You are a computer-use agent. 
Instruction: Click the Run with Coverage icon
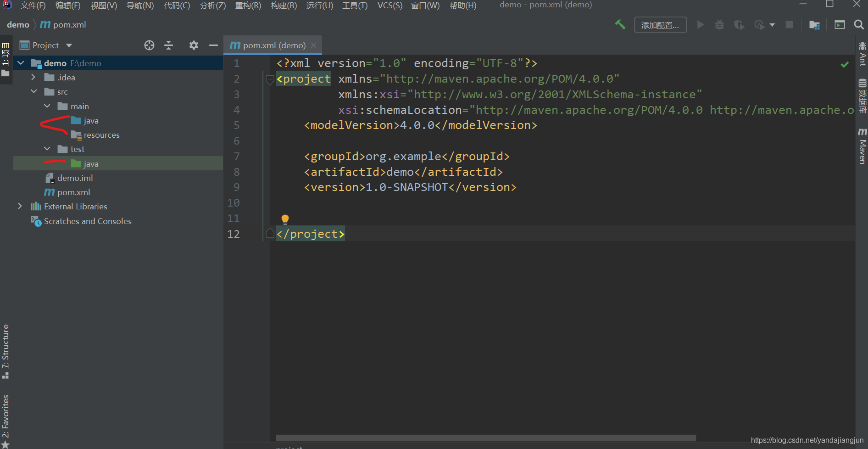(739, 25)
